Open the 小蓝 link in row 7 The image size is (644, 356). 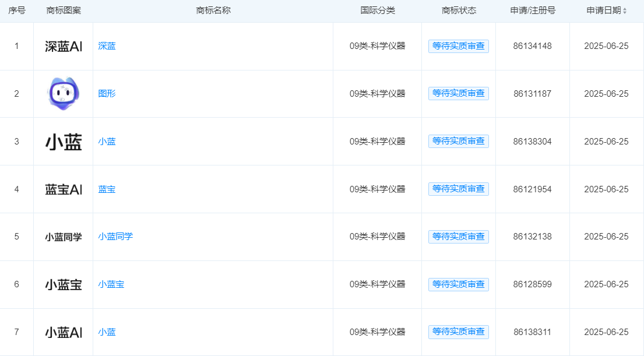(107, 332)
